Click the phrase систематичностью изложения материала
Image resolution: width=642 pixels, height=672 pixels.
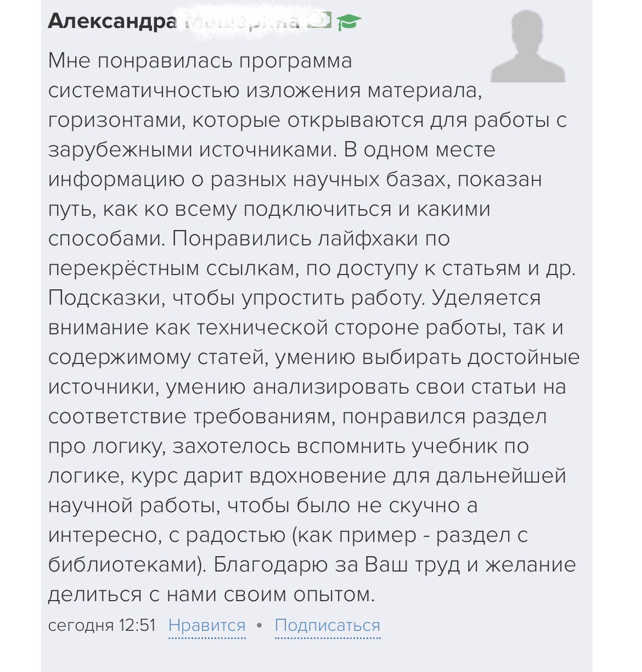pos(265,90)
